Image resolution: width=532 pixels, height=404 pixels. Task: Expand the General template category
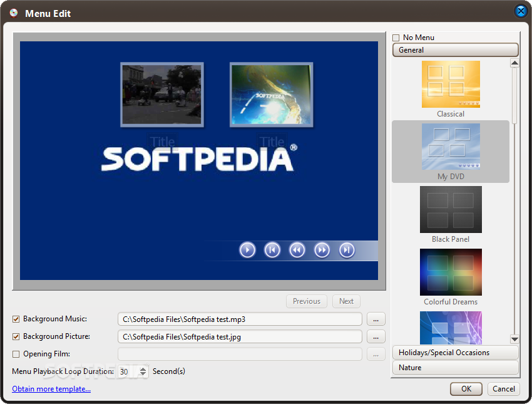(x=455, y=50)
